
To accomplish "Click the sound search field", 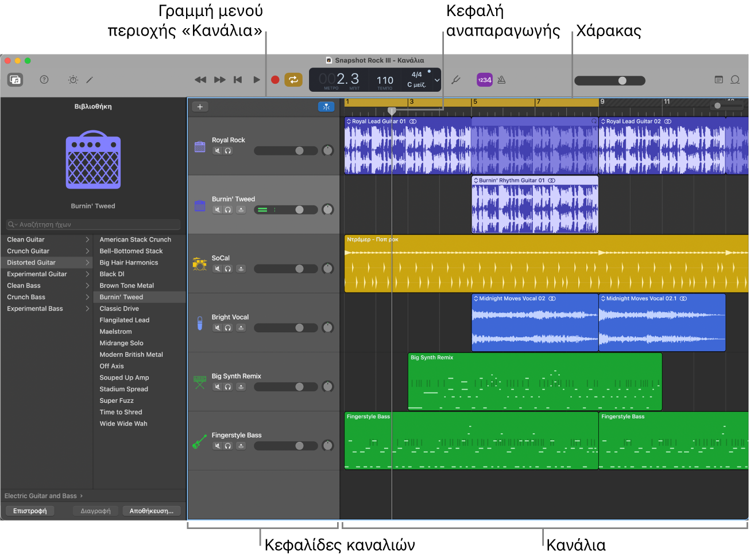I will (x=93, y=224).
